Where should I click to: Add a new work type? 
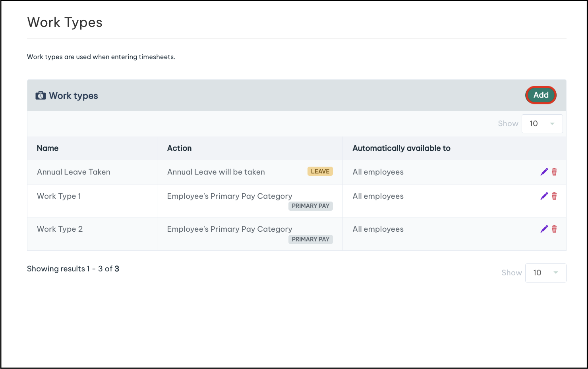(x=541, y=95)
